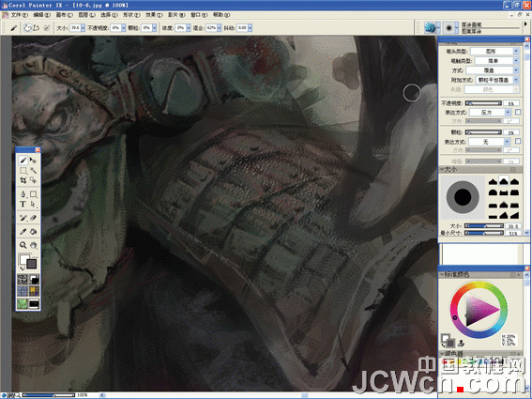Toggle the checkbox beside 压力 expression
This screenshot has width=532, height=399.
tap(518, 112)
